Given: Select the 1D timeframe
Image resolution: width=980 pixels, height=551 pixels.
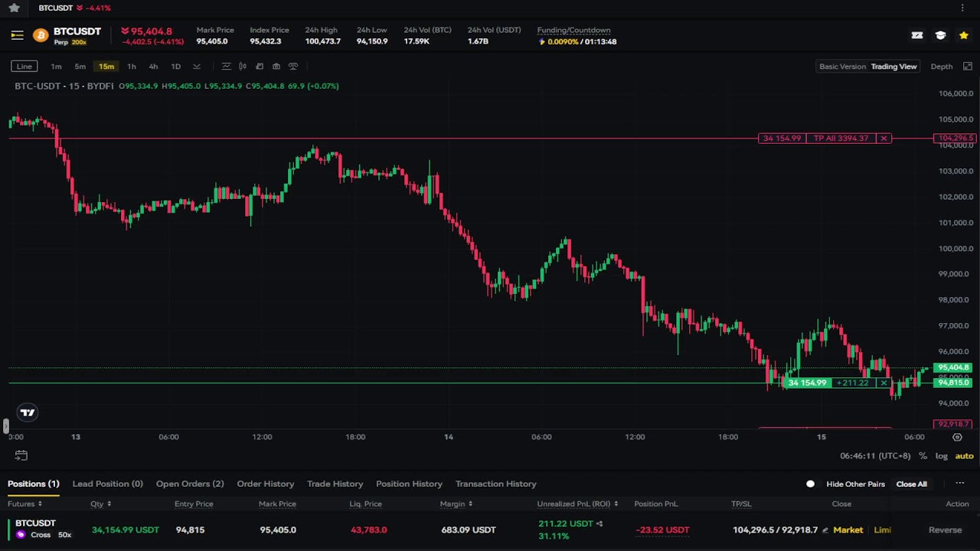Looking at the screenshot, I should coord(175,67).
